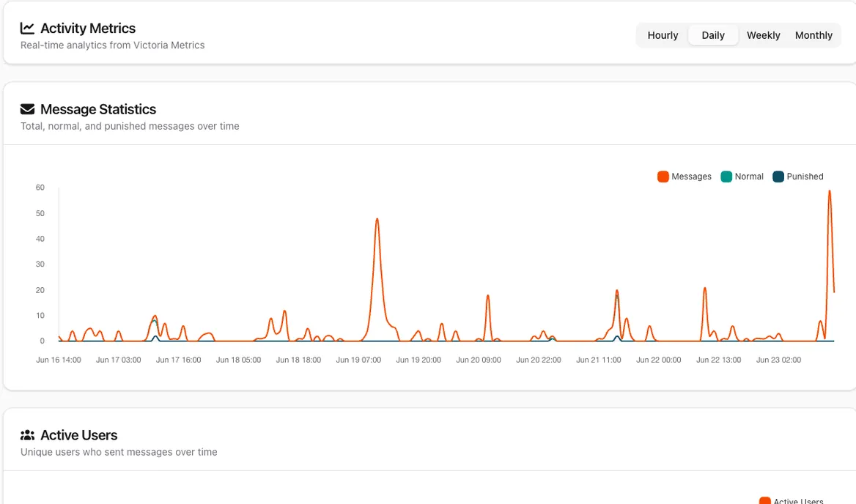Click the final spike at the chart's right edge
856x504 pixels.
830,192
